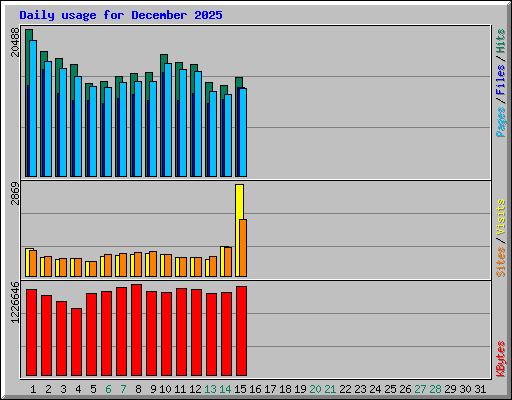This screenshot has height=400, width=512.
Task: Click the red KBytes bar for day 4
Action: (x=76, y=342)
